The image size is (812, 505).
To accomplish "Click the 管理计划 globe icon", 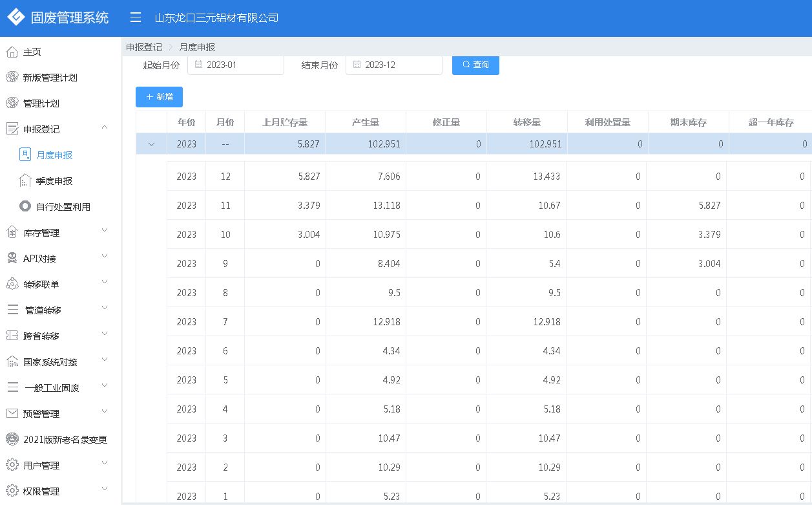I will pyautogui.click(x=12, y=103).
